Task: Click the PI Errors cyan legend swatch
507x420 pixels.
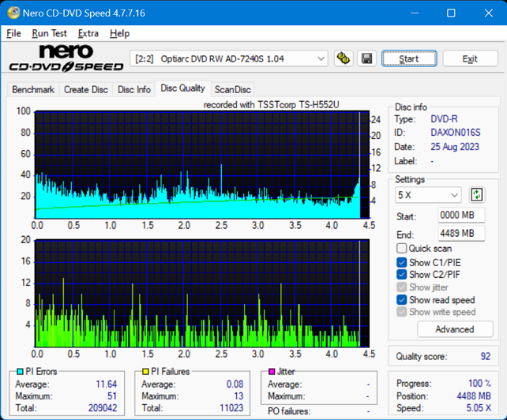Action: pyautogui.click(x=20, y=372)
